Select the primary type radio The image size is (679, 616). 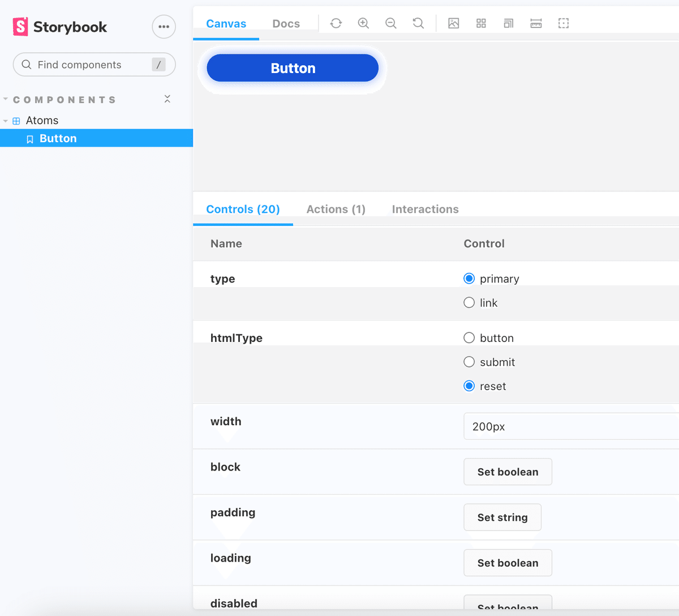coord(469,279)
